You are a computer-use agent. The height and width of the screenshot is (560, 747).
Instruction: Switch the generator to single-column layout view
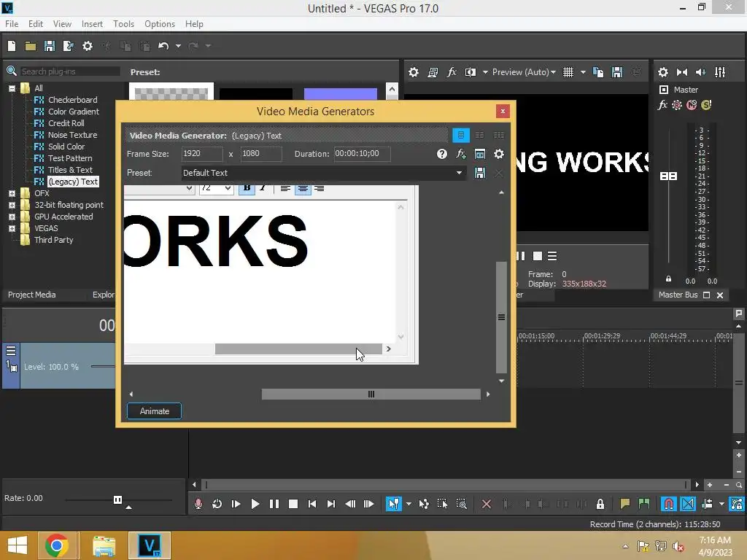(461, 135)
